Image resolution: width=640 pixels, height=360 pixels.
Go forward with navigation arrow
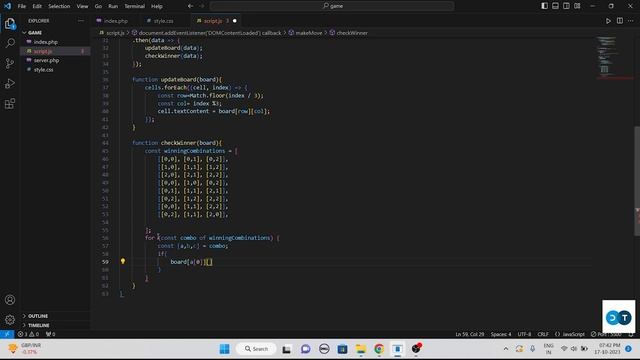202,6
